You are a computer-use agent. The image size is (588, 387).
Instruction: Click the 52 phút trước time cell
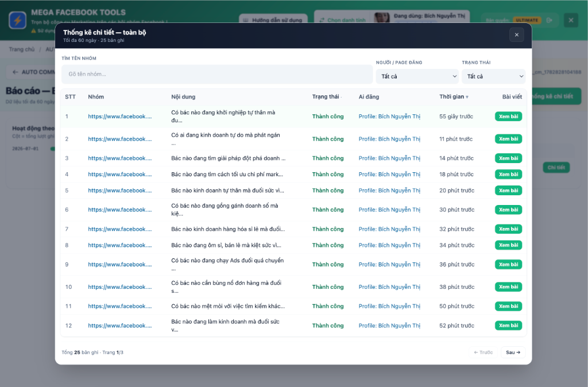pos(457,326)
